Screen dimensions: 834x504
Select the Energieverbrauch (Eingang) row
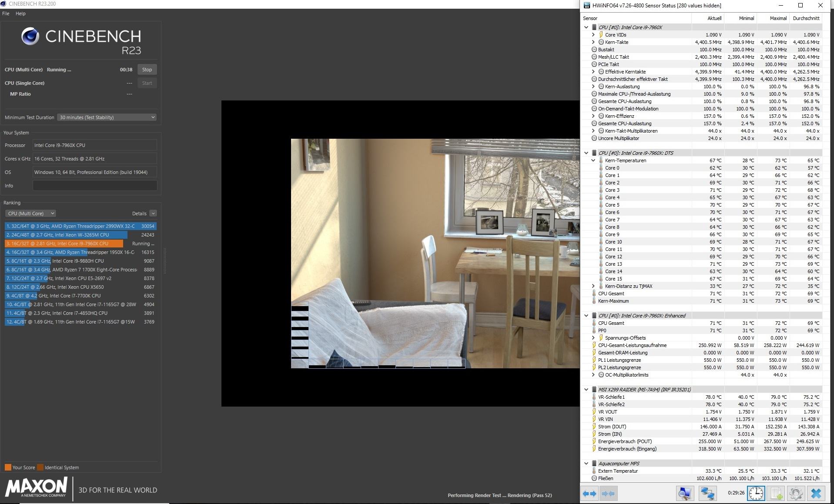click(x=702, y=449)
